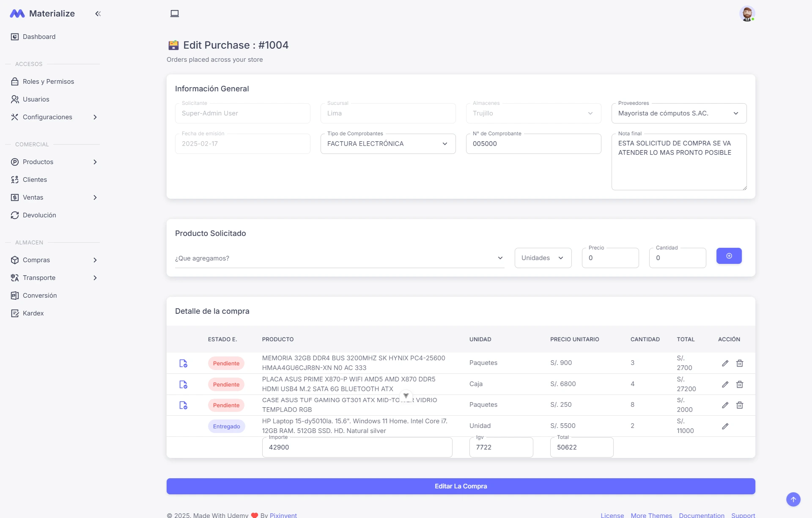Edit the HP Laptop row pencil
The image size is (812, 518).
coord(725,426)
